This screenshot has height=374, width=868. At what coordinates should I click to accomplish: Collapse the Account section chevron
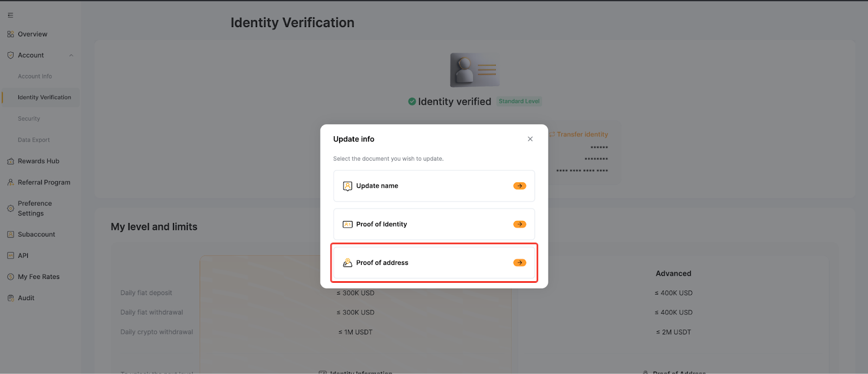click(x=71, y=55)
